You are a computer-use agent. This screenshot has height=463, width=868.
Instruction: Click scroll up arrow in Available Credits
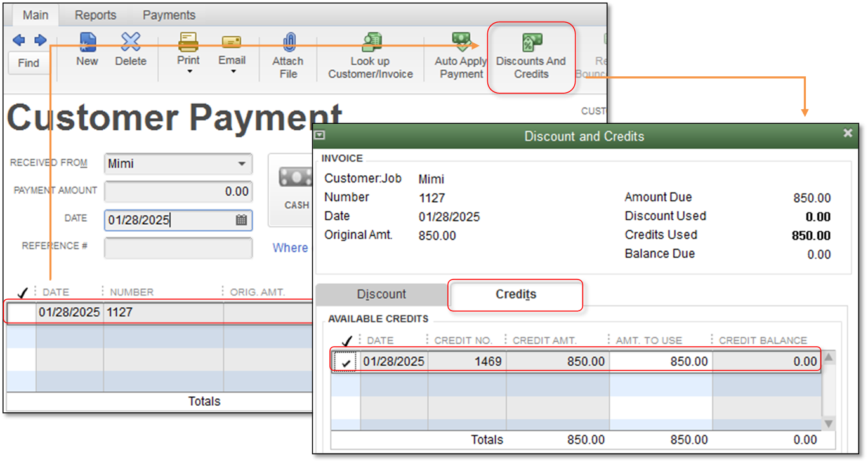(x=828, y=357)
